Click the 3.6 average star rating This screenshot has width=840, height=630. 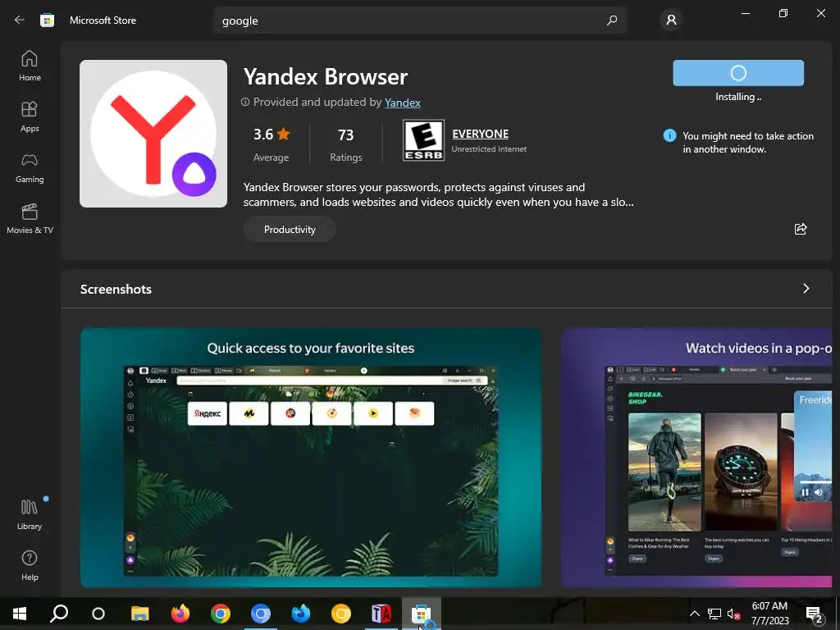[x=271, y=144]
